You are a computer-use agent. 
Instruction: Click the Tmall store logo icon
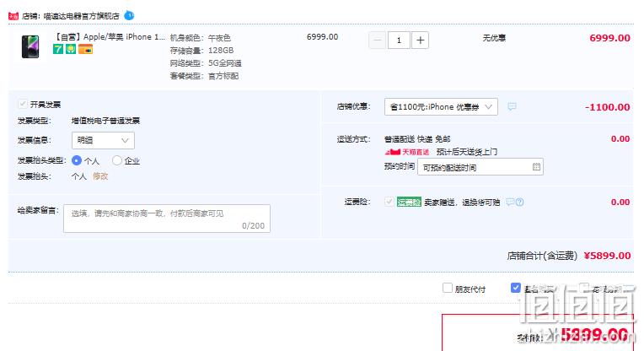pyautogui.click(x=13, y=16)
